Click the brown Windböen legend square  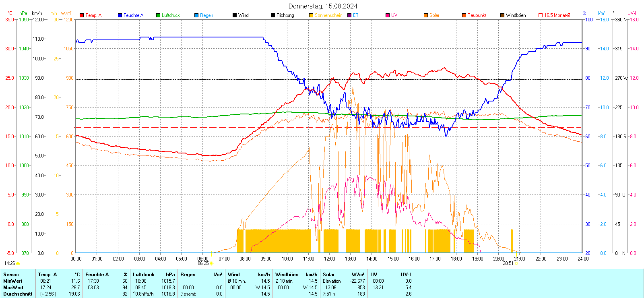(502, 15)
